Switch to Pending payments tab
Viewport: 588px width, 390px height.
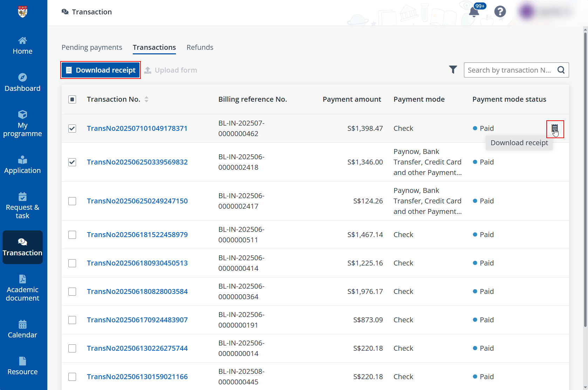click(92, 47)
